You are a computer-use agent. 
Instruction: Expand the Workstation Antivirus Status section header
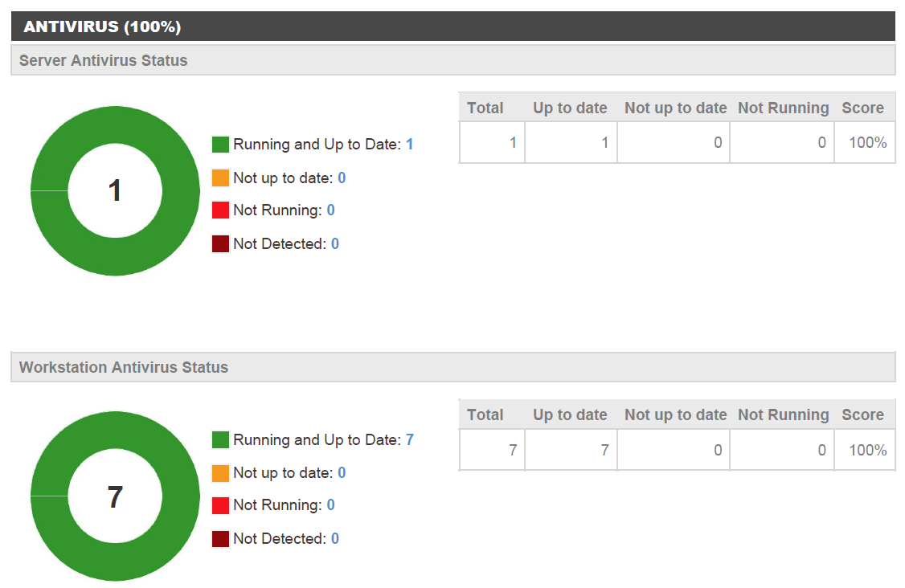coord(452,367)
